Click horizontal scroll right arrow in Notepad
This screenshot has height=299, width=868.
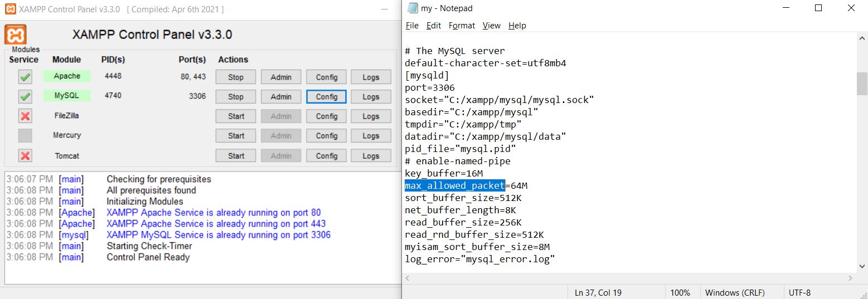point(851,277)
